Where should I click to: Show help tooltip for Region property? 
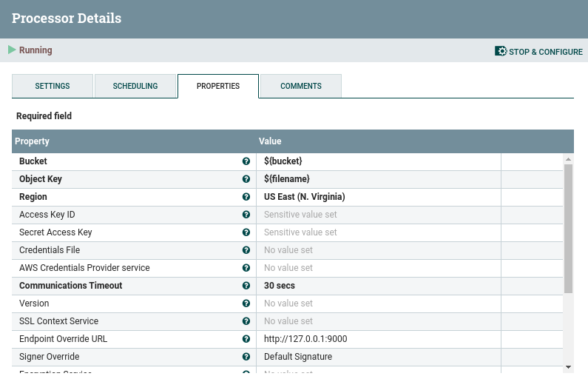(246, 197)
